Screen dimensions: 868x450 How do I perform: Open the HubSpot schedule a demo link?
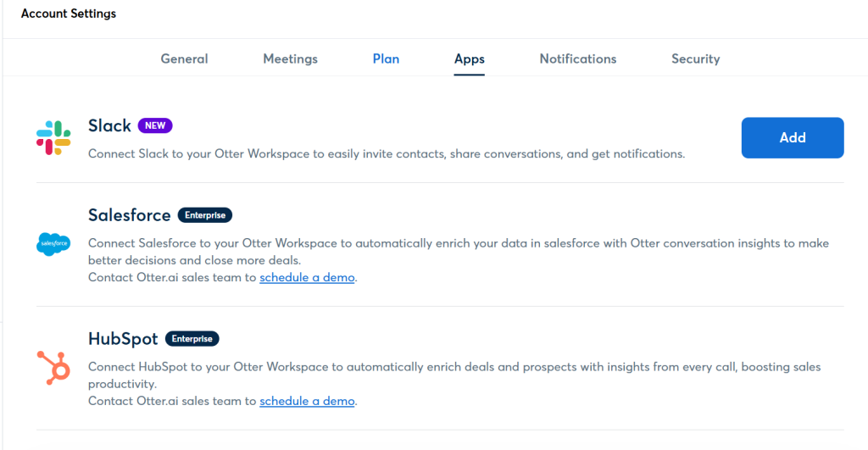pyautogui.click(x=307, y=401)
